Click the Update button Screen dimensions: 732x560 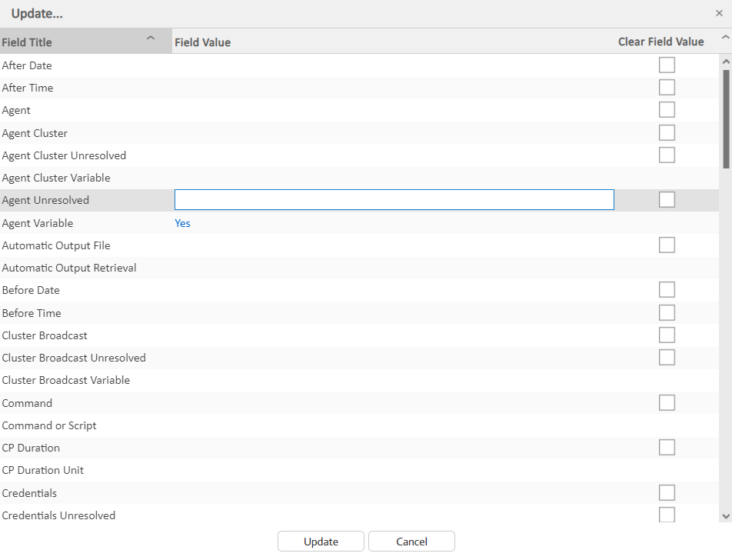pyautogui.click(x=321, y=542)
